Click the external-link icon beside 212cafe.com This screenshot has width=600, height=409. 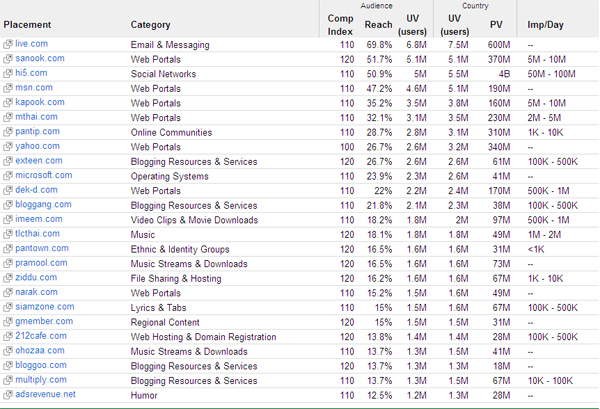8,336
